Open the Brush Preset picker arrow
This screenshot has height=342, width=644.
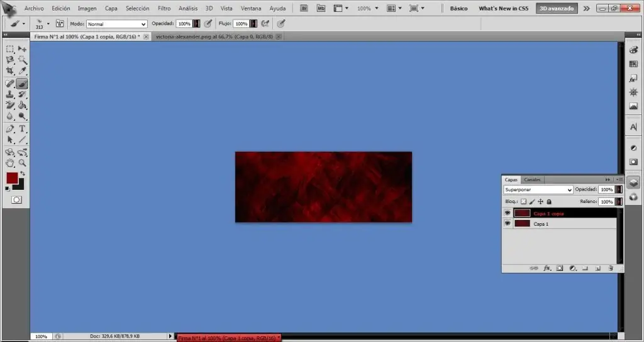pyautogui.click(x=48, y=24)
